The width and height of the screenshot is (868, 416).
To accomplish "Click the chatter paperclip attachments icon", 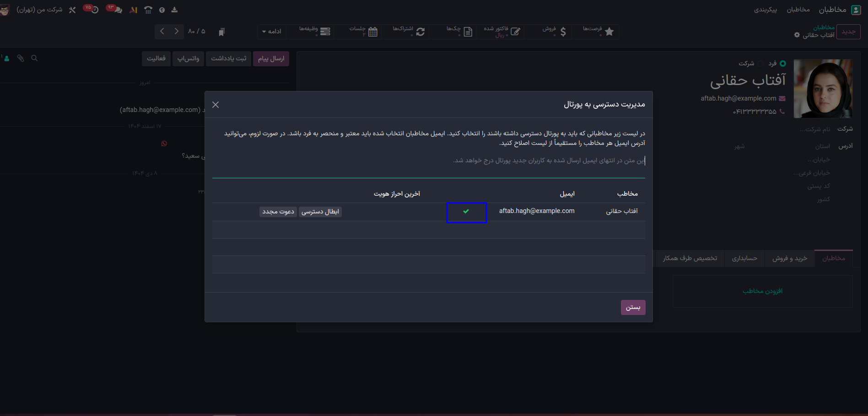I will click(21, 58).
